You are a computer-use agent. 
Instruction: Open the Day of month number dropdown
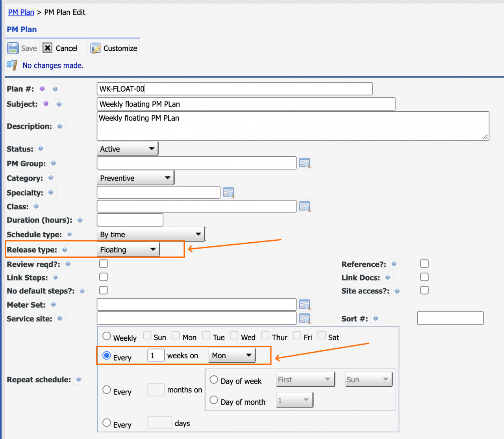tap(295, 400)
